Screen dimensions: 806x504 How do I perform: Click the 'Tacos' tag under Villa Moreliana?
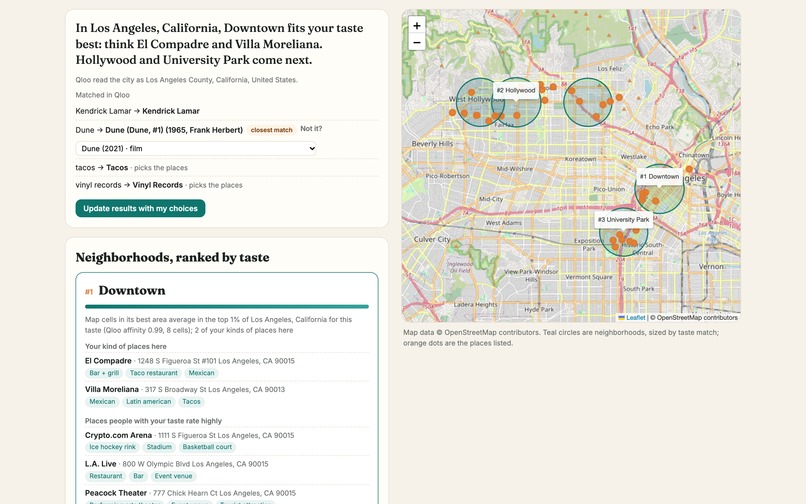(x=191, y=402)
